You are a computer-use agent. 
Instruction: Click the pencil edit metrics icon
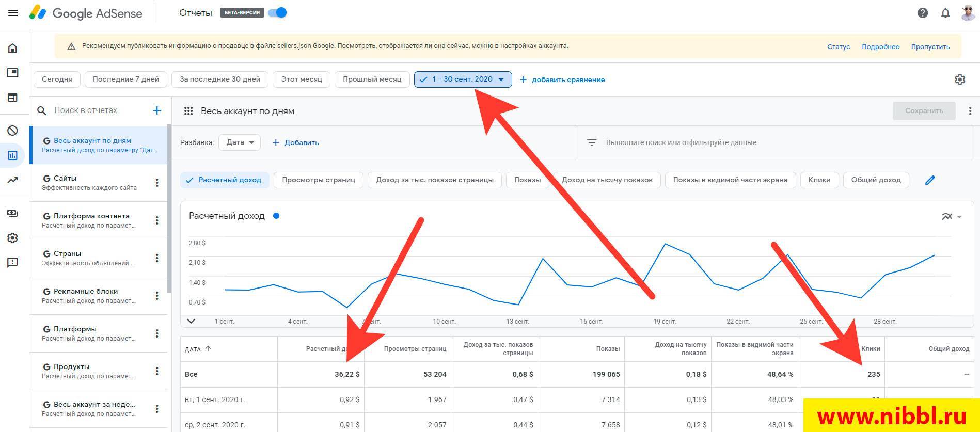(x=930, y=180)
